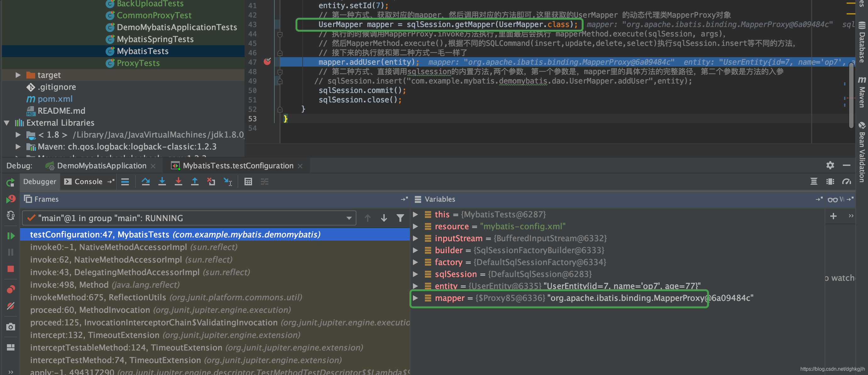Viewport: 868px width, 375px height.
Task: Click the Step Over debugger icon
Action: (x=146, y=182)
